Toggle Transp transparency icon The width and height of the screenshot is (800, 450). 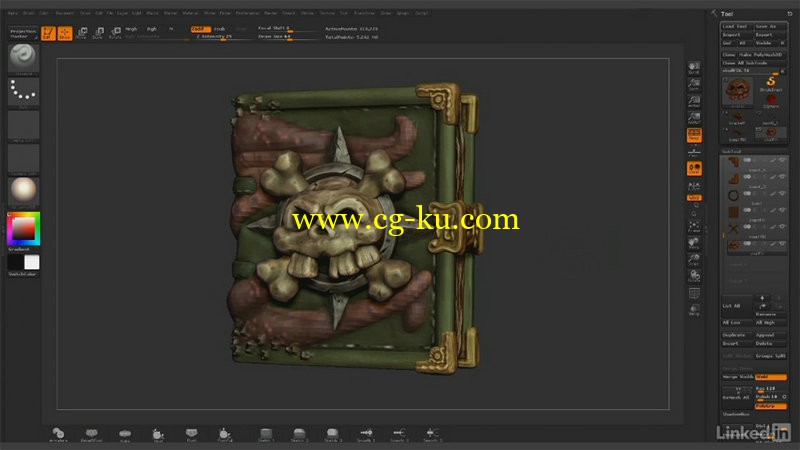pyautogui.click(x=694, y=310)
